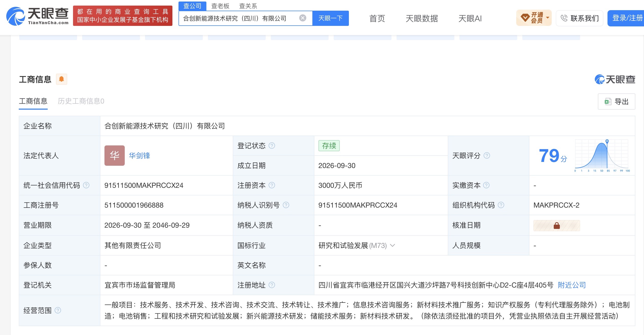Open 天眼AI in the top navigation
The image size is (644, 335).
point(470,18)
